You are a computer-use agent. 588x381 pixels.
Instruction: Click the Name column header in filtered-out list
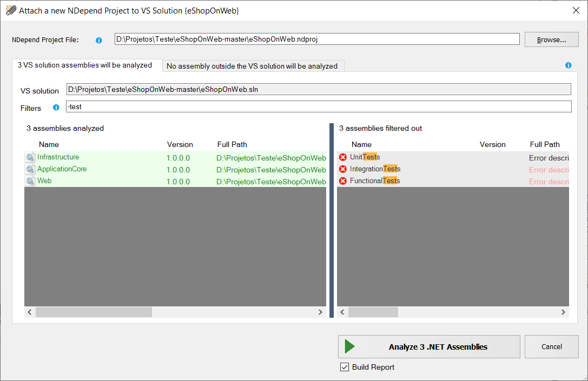tap(361, 145)
